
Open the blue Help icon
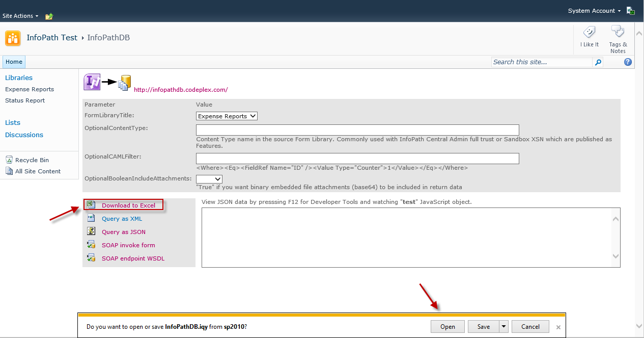(x=628, y=62)
